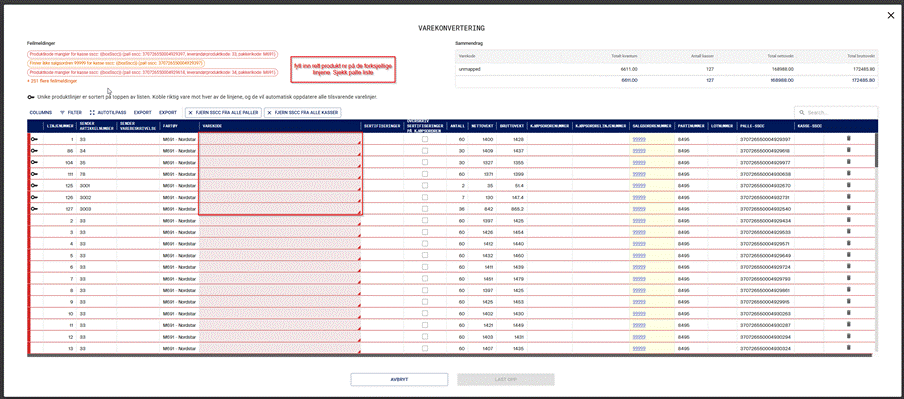Click the Avbryt button
This screenshot has height=399, width=904.
[x=399, y=379]
